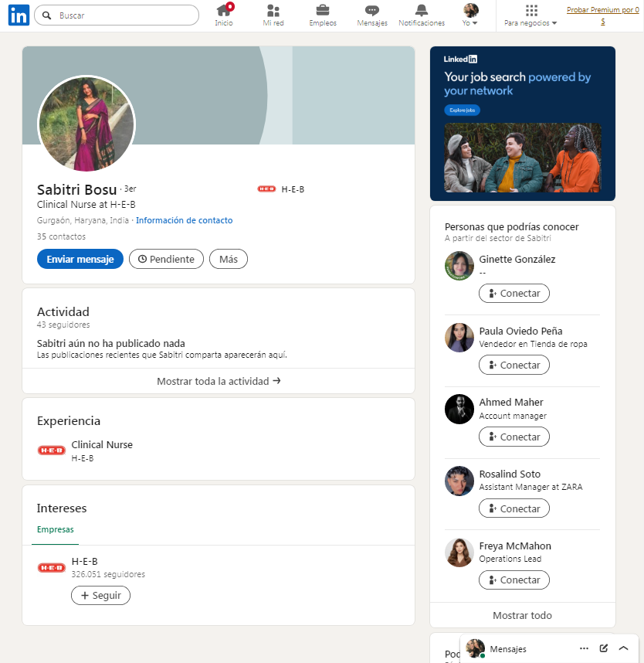The width and height of the screenshot is (644, 663).
Task: Open the Más options button
Action: point(229,259)
